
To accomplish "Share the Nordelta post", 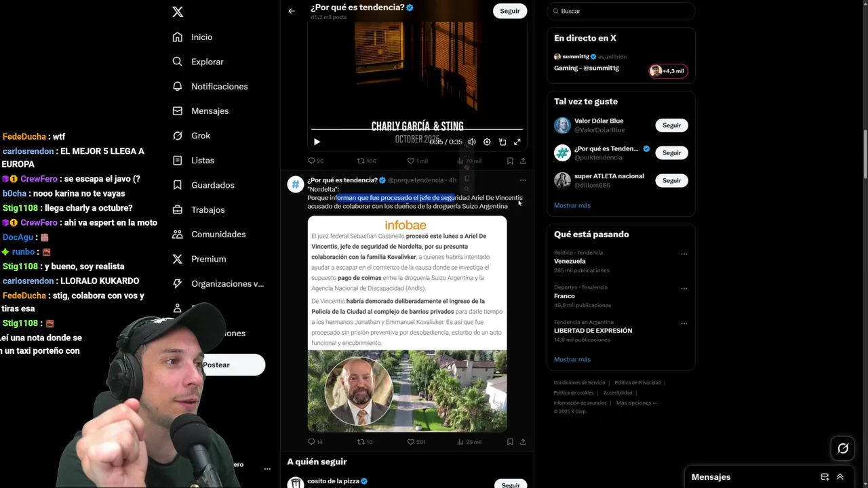I will (x=523, y=442).
